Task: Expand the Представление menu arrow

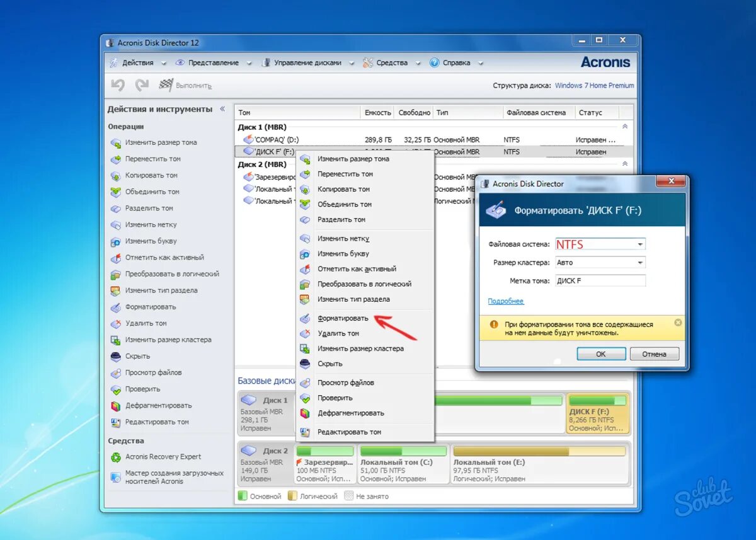Action: click(x=249, y=63)
